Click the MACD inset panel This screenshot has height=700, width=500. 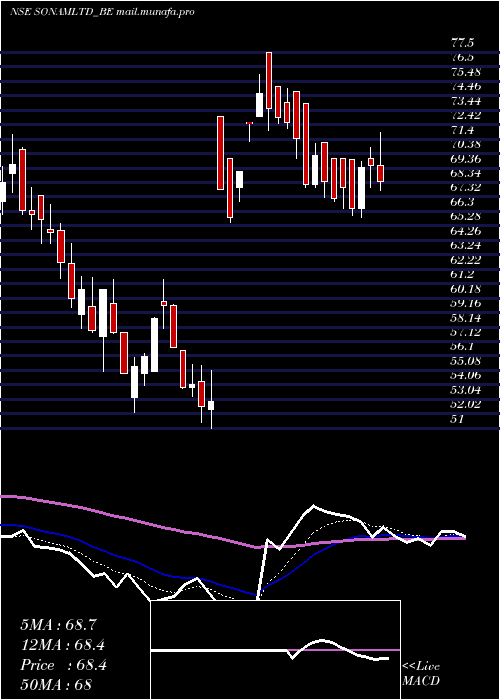click(275, 650)
